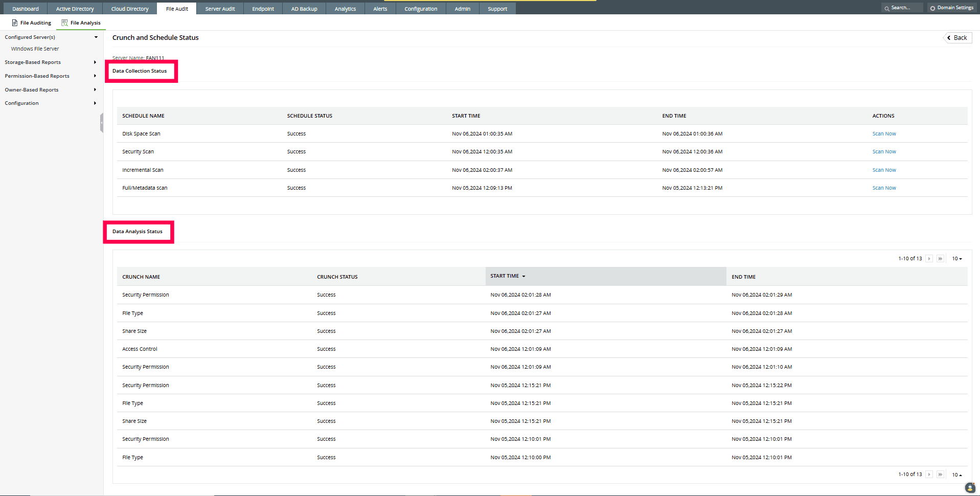Open the support chat icon at bottom right
The width and height of the screenshot is (980, 496).
[969, 488]
